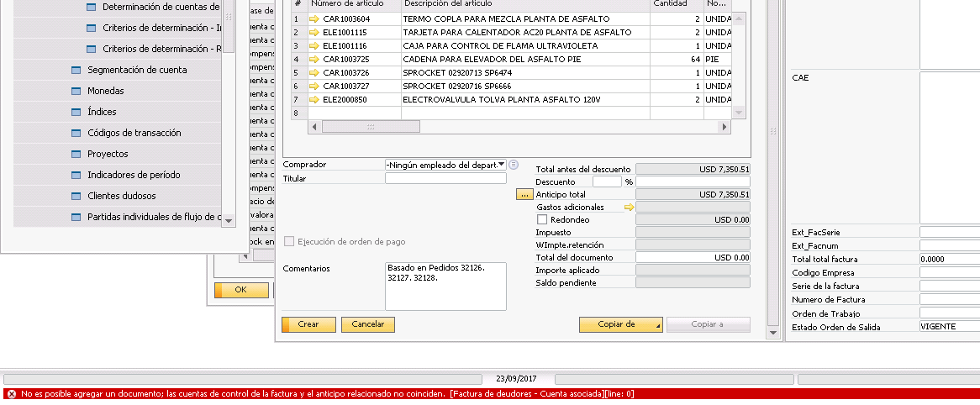
Task: Click link arrow for item CAR1003726
Action: [x=314, y=72]
